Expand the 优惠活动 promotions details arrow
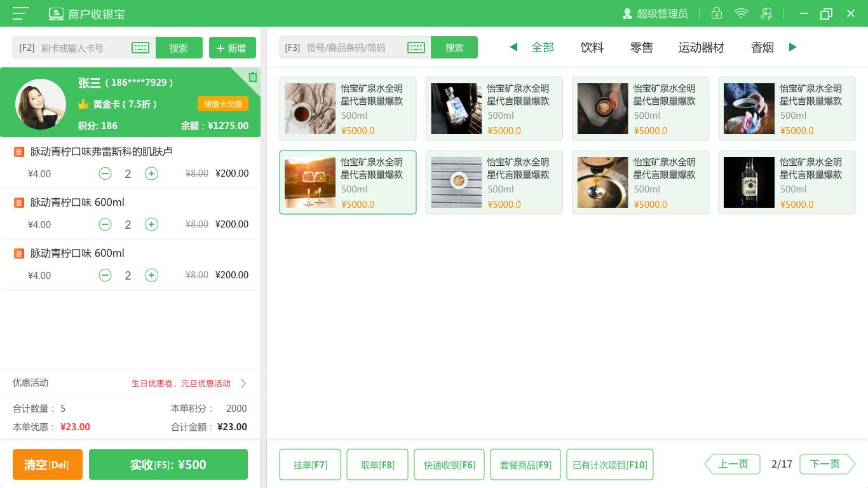868x488 pixels. coord(243,383)
